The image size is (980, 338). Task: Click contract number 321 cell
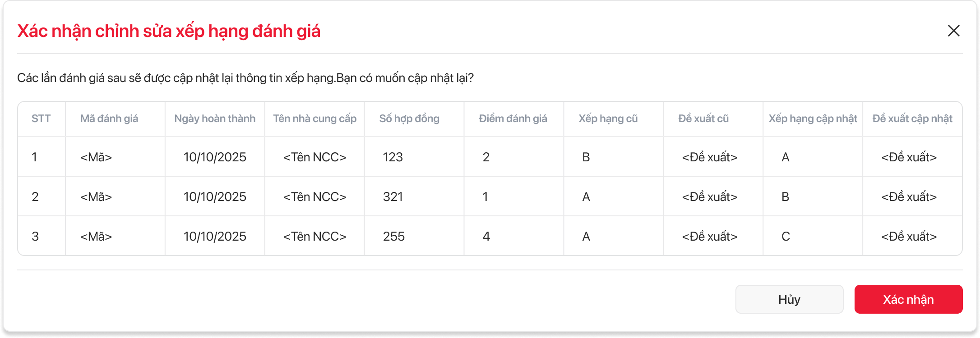393,196
